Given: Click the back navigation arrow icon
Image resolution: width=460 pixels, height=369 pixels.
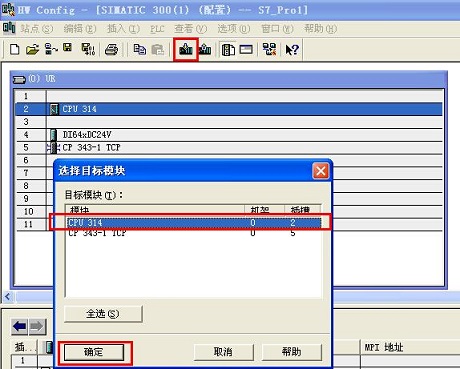Looking at the screenshot, I should click(19, 326).
